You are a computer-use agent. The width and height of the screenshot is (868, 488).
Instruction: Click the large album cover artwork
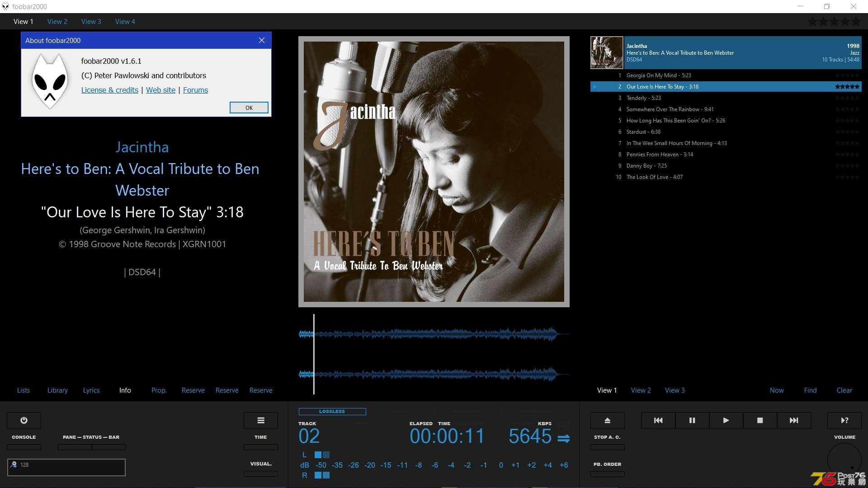[434, 172]
